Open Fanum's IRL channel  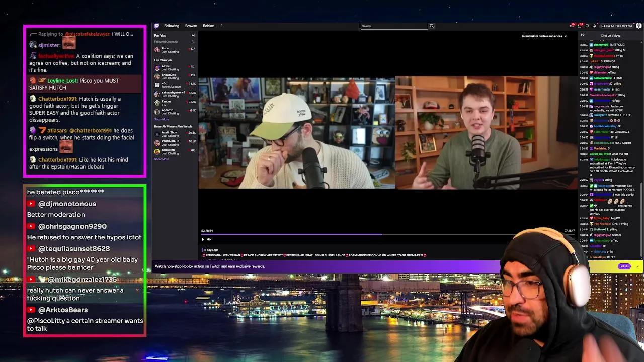[175, 103]
